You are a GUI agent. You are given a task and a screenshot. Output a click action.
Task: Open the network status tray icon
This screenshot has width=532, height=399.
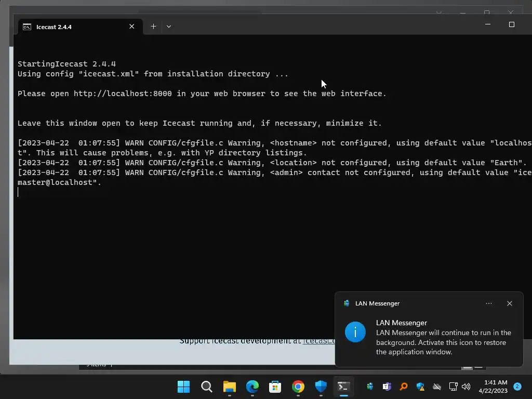453,387
